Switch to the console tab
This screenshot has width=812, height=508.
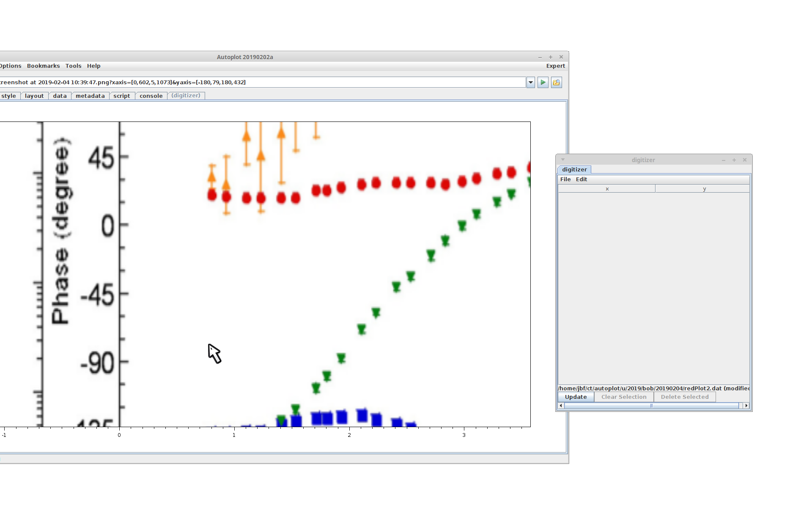[151, 96]
